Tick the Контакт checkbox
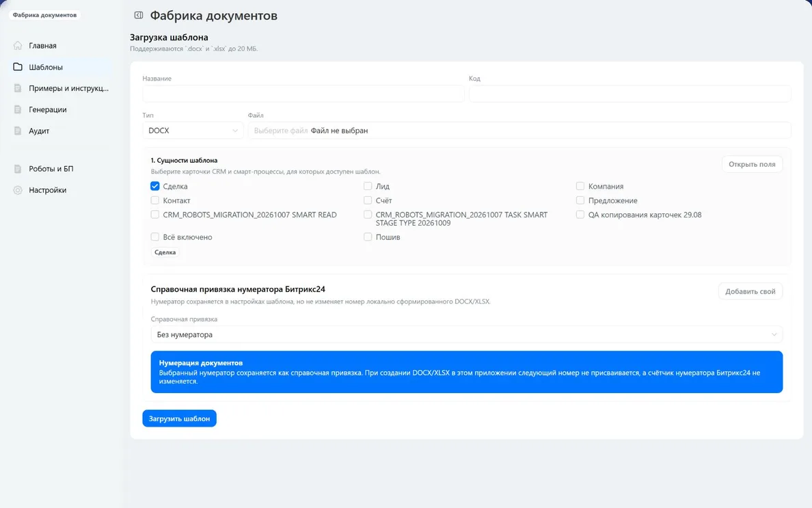This screenshot has width=812, height=508. point(155,200)
